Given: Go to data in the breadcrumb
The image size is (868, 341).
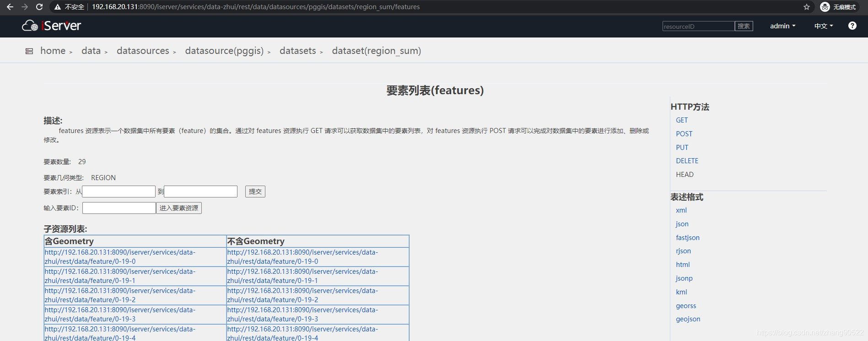Looking at the screenshot, I should (x=91, y=51).
